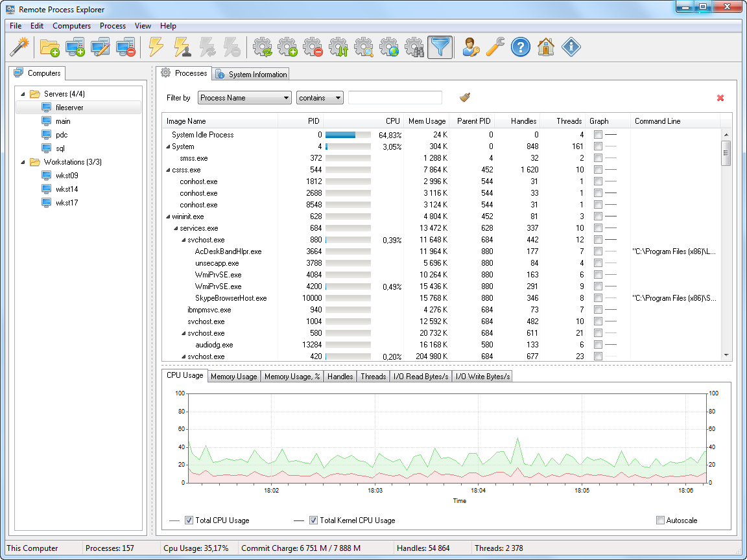Image resolution: width=747 pixels, height=560 pixels.
Task: Collapse the Servers (4/4) tree group
Action: (23, 94)
